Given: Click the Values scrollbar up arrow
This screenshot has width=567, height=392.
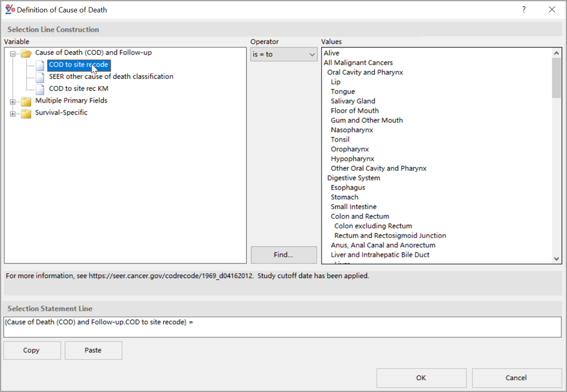Looking at the screenshot, I should coord(557,53).
